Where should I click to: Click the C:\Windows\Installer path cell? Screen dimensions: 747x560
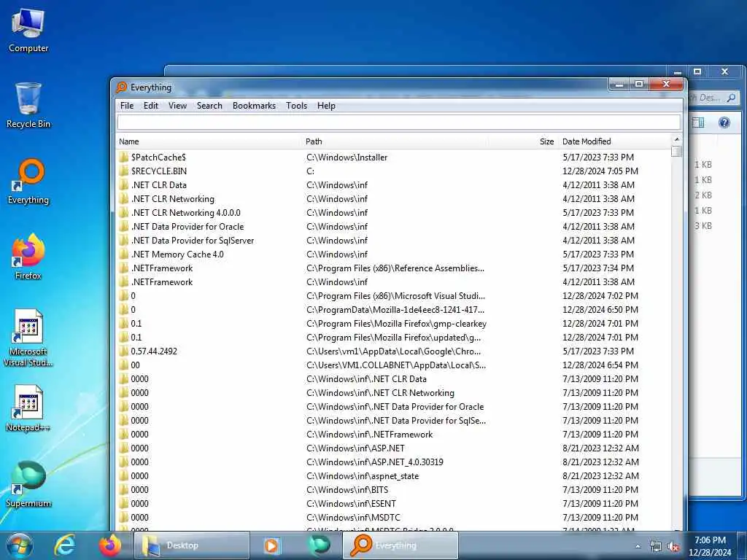[x=347, y=157]
